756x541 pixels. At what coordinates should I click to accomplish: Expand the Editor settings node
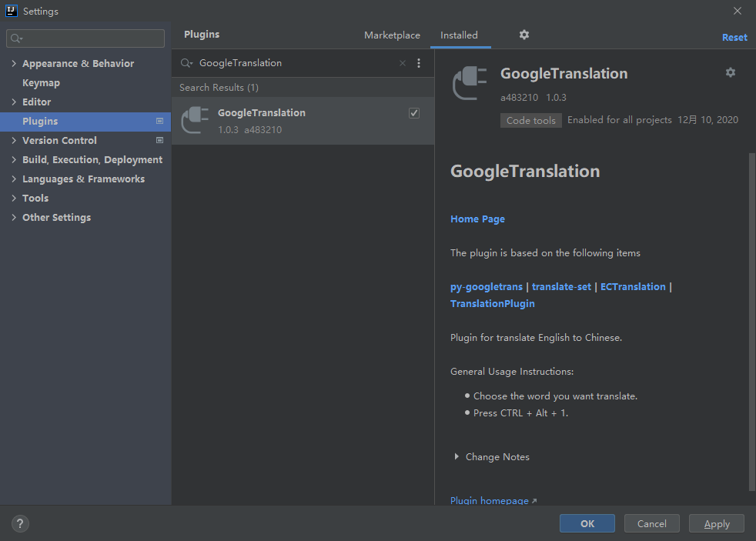pyautogui.click(x=14, y=102)
